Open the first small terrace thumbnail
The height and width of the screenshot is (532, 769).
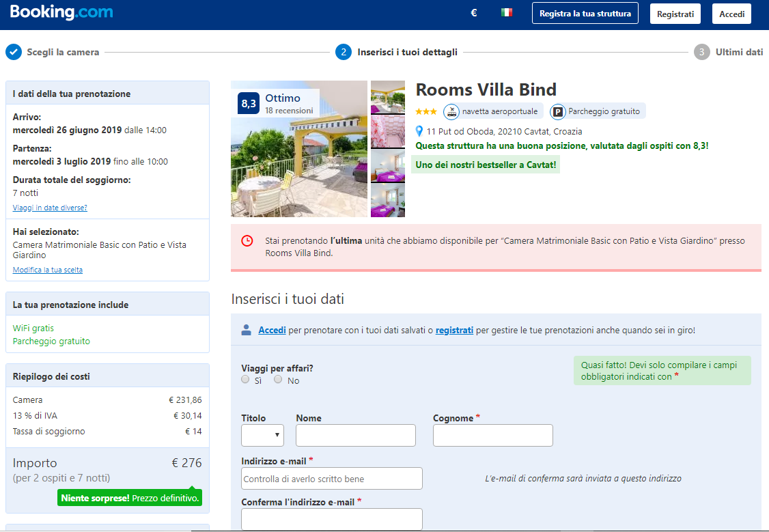point(388,97)
